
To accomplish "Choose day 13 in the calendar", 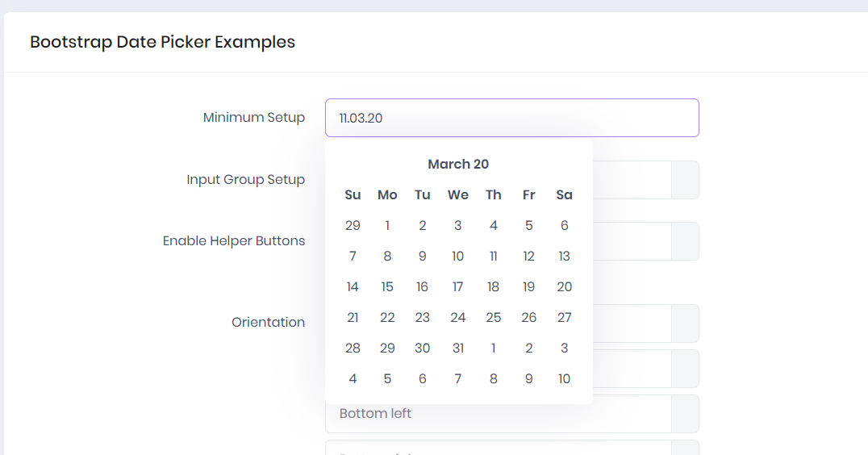I will coord(564,257).
